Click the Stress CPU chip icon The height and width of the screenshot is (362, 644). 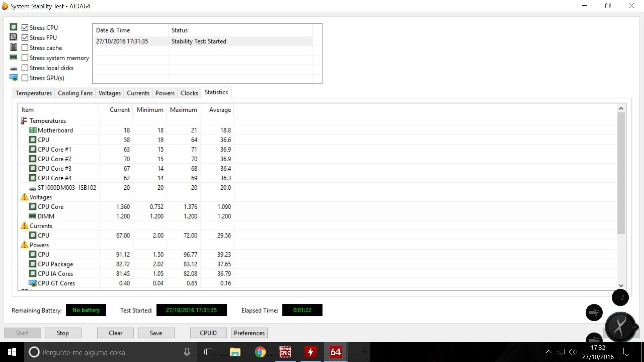click(x=13, y=27)
